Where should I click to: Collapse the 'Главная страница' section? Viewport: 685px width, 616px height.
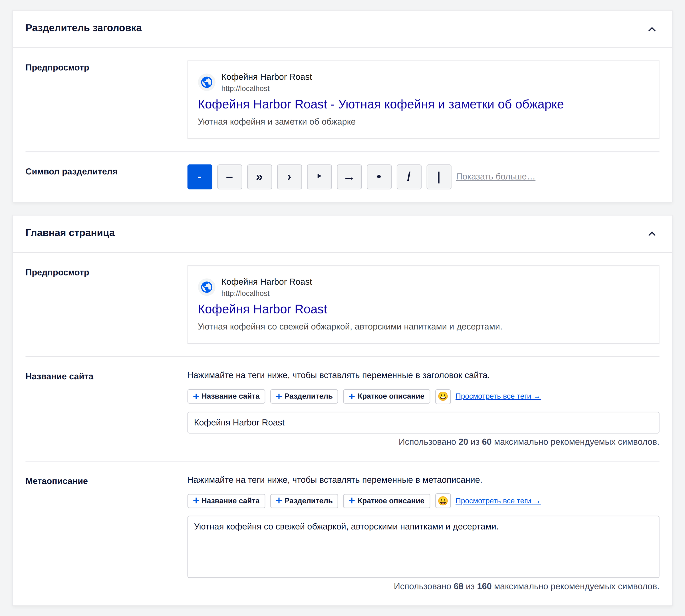(x=652, y=233)
